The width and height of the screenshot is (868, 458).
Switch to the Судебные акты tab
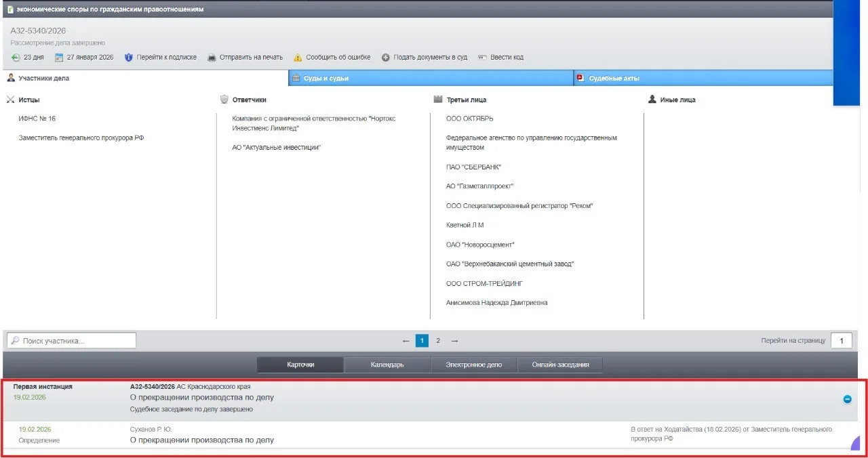pyautogui.click(x=614, y=79)
